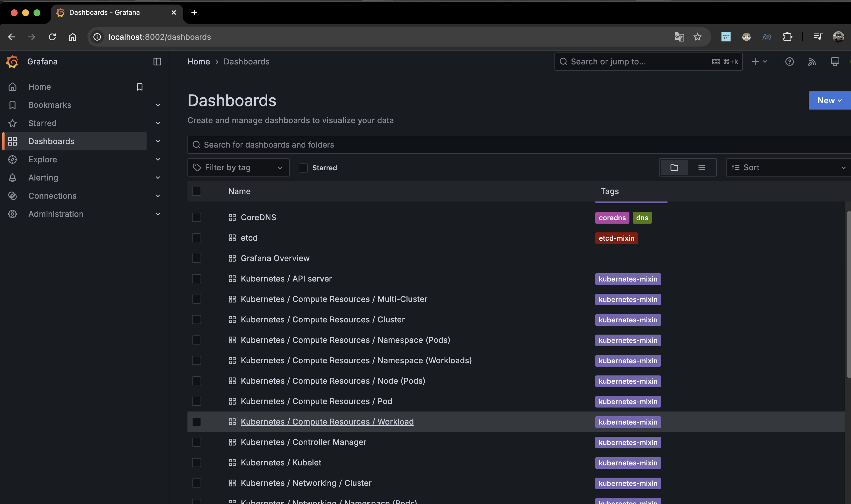Open the Sort dropdown
The width and height of the screenshot is (851, 504).
click(788, 167)
